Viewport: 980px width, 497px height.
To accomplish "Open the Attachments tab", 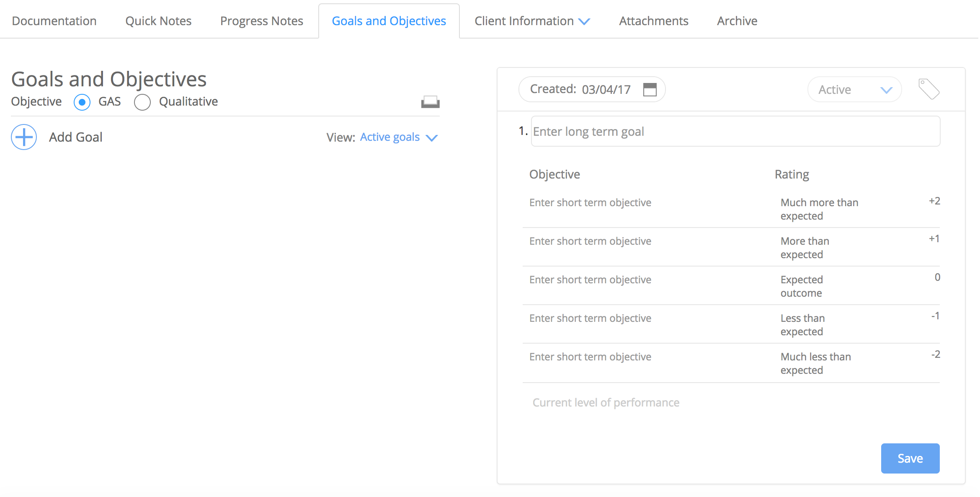I will 653,21.
